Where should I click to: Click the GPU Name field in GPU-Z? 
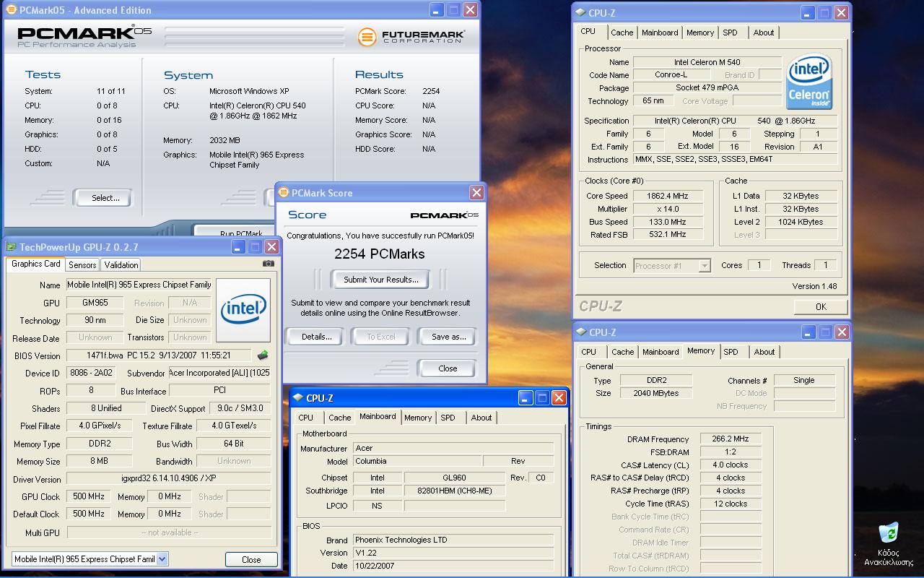140,285
